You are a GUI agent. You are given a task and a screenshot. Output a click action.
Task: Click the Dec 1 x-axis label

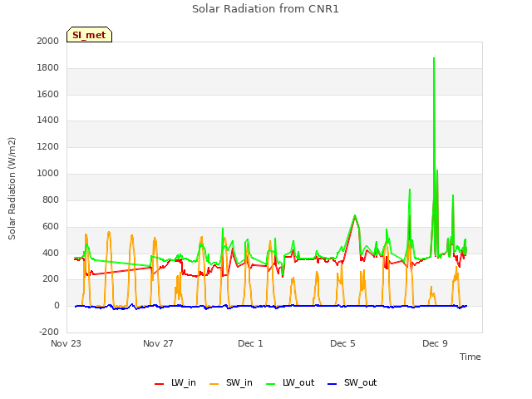250,343
